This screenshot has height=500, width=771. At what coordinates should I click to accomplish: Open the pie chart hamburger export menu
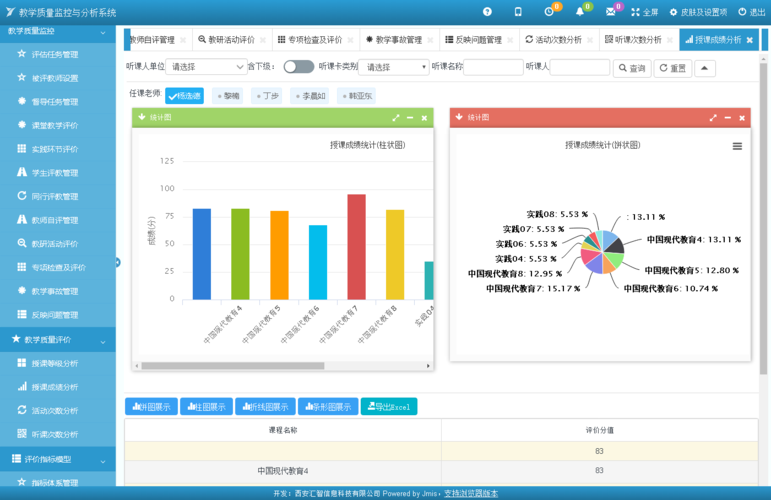[737, 146]
